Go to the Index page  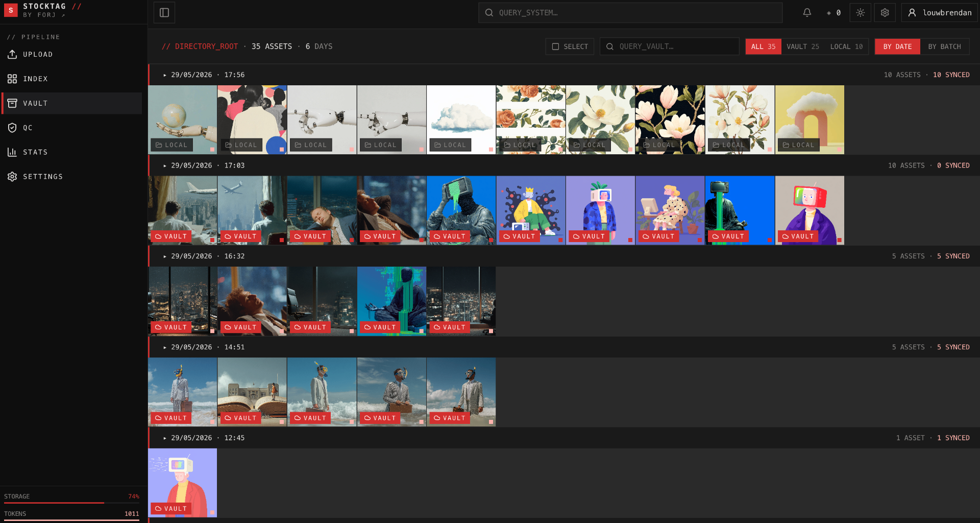71,79
